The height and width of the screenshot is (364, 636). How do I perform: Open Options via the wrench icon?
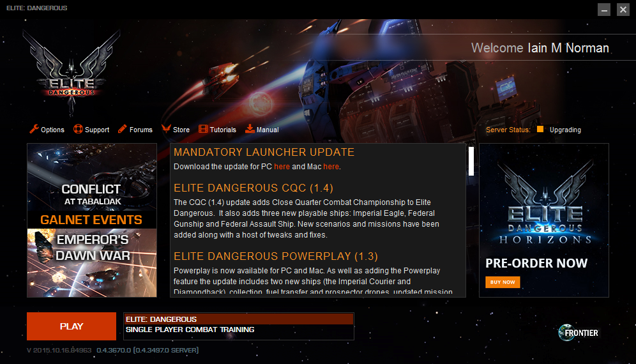tap(34, 129)
